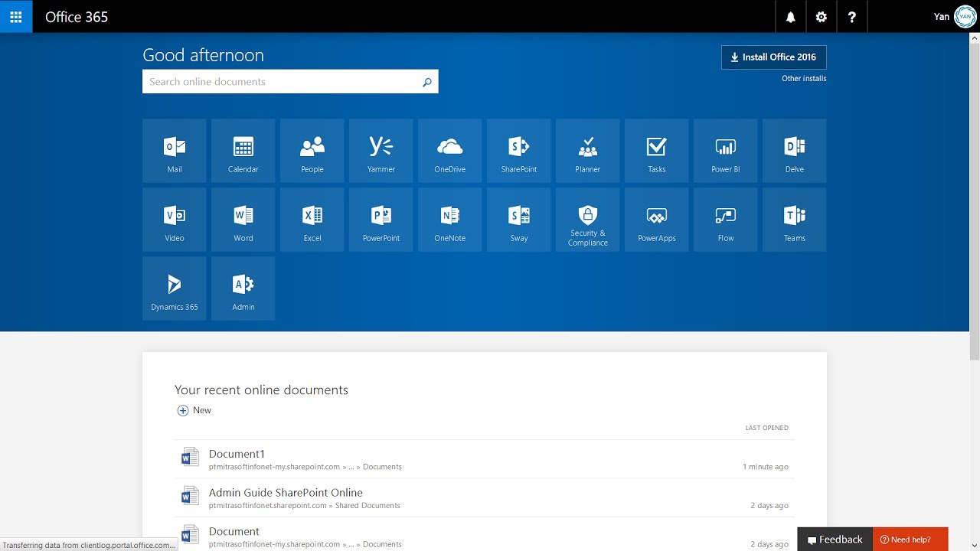Create a New online document

click(x=194, y=410)
